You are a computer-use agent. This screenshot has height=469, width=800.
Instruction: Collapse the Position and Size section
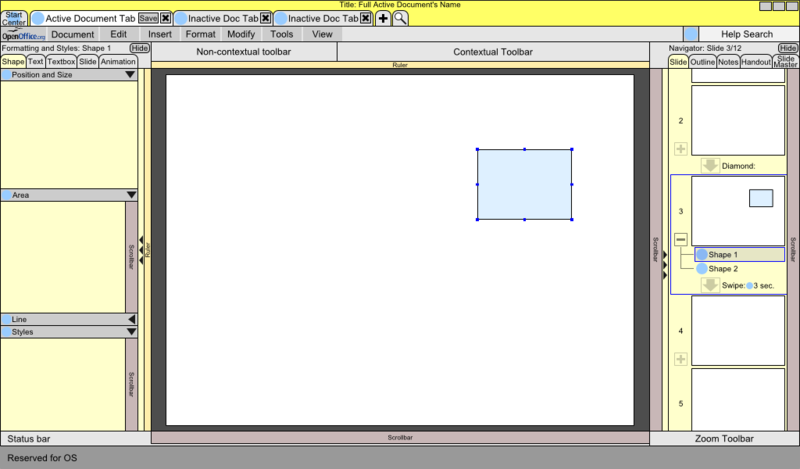point(130,75)
